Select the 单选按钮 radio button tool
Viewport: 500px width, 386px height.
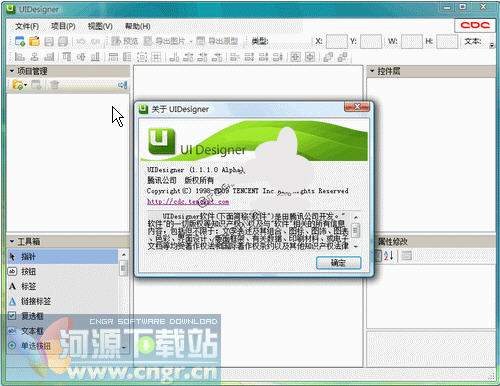[62, 346]
